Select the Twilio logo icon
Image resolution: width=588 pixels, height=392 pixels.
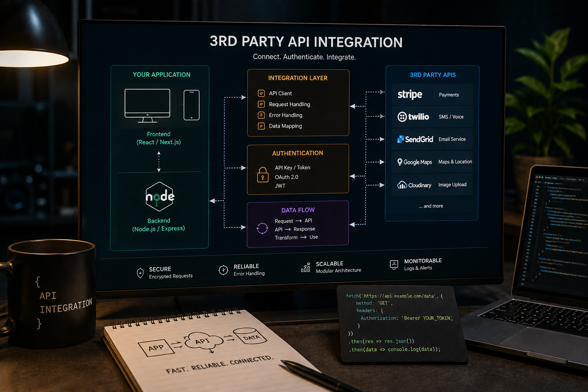pyautogui.click(x=402, y=117)
